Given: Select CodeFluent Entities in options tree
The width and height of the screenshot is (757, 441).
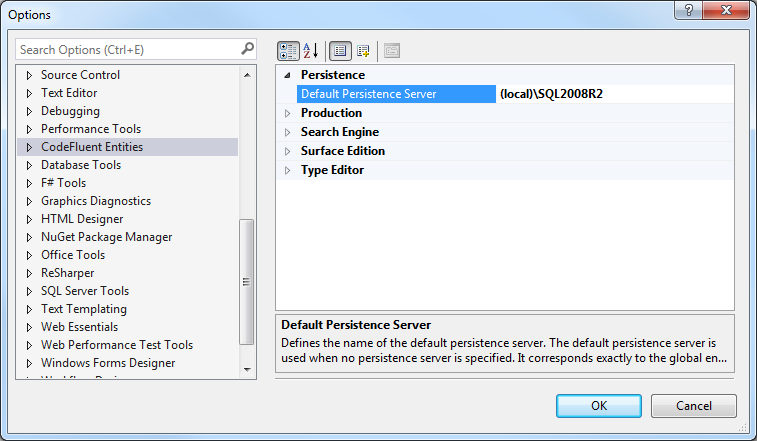Looking at the screenshot, I should coord(91,147).
